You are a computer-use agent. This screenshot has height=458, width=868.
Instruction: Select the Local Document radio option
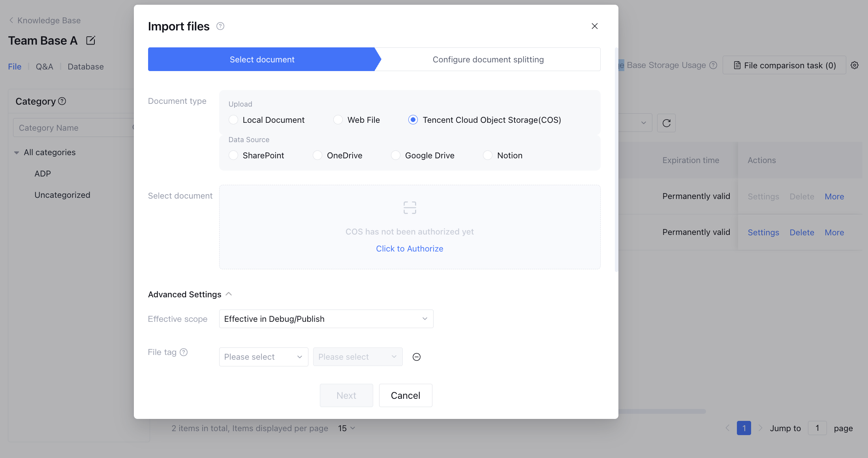point(233,120)
